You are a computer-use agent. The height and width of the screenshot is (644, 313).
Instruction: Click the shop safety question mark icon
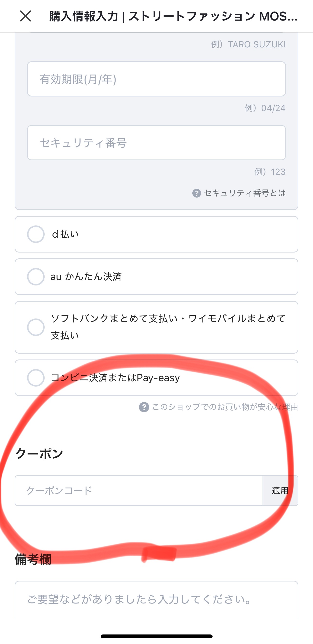[x=144, y=407]
